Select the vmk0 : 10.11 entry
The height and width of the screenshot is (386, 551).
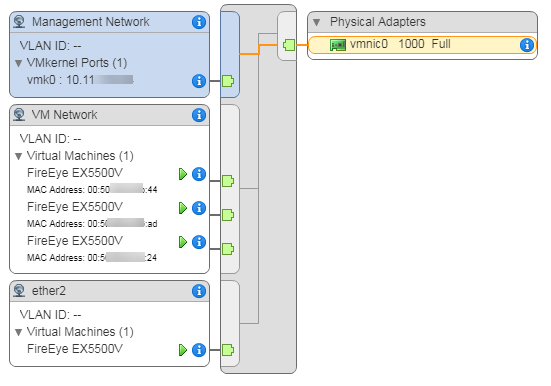tap(80, 80)
